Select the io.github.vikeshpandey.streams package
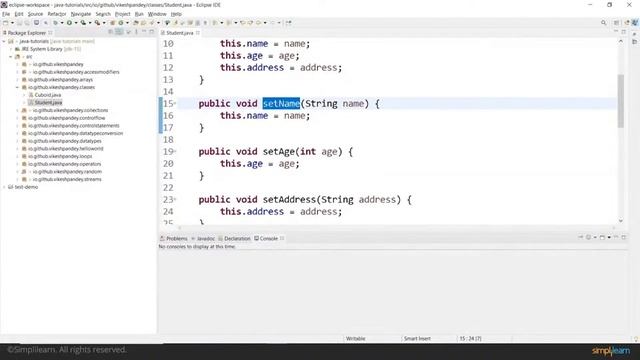The height and width of the screenshot is (360, 640). tap(67, 179)
